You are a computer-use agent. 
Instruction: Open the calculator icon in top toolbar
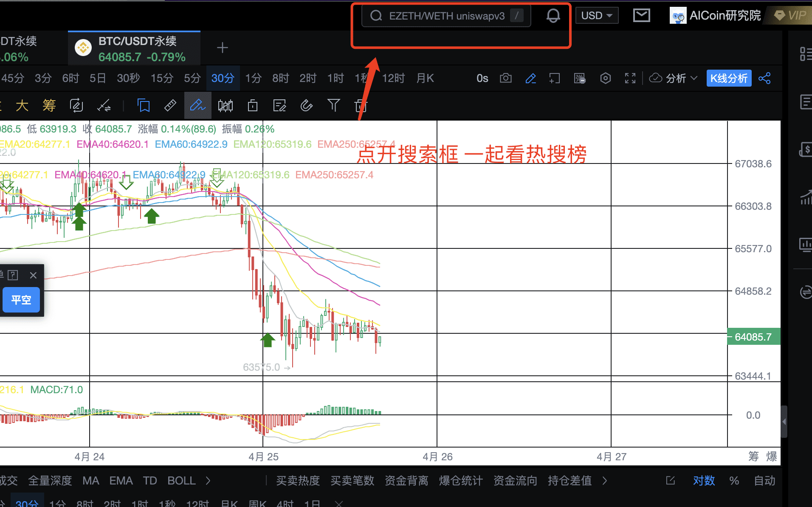pos(580,78)
